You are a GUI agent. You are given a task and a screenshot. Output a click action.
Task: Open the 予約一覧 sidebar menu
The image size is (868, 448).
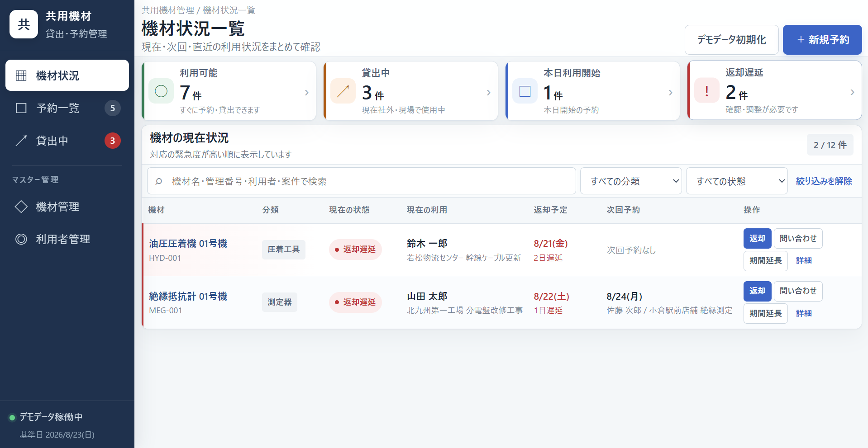(x=67, y=108)
